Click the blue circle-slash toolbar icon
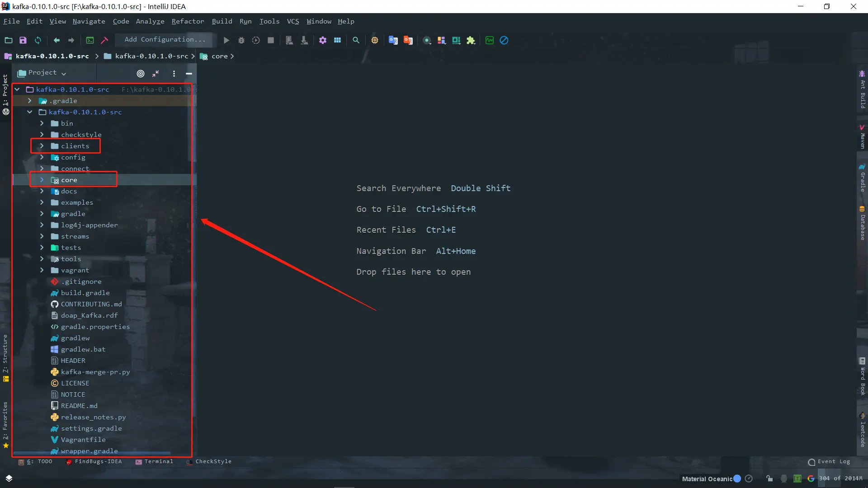Viewport: 868px width, 488px height. (504, 40)
